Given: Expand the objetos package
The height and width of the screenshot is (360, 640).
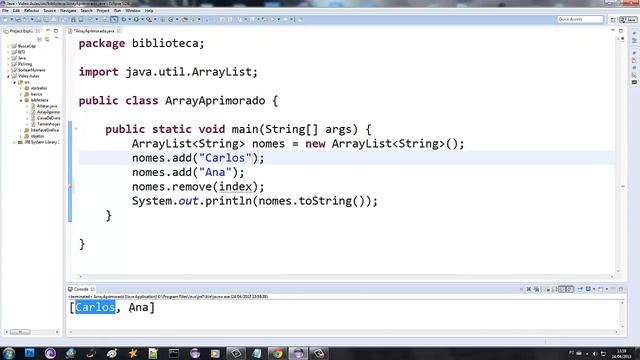Looking at the screenshot, I should [21, 136].
